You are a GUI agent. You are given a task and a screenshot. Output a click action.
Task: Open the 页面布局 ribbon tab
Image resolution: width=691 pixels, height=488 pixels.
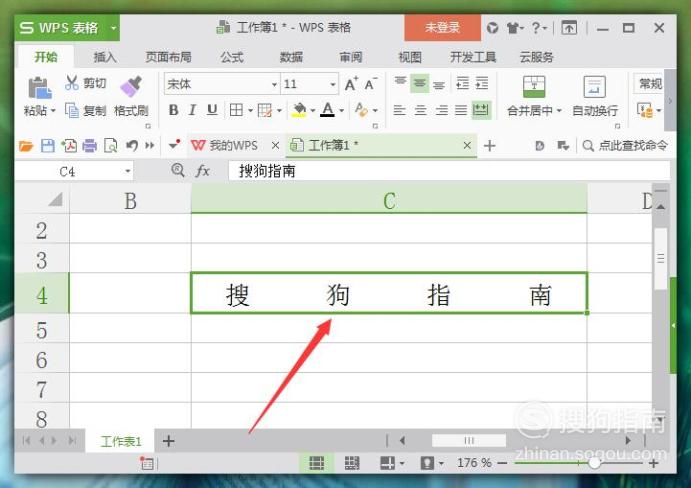[x=168, y=57]
